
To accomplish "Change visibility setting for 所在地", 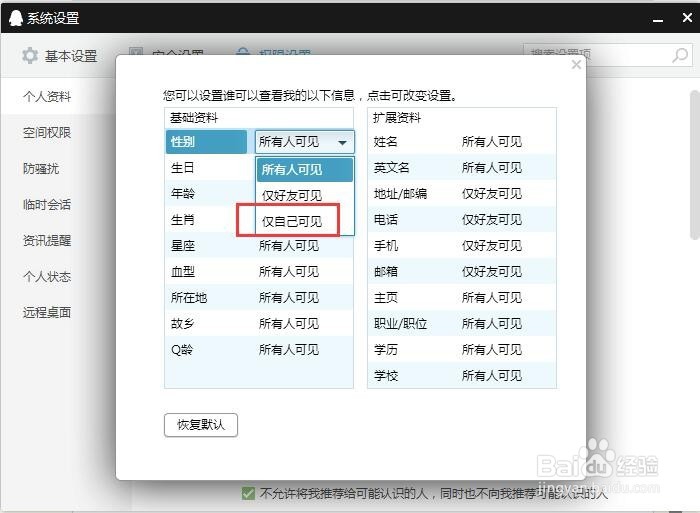I will [x=289, y=298].
